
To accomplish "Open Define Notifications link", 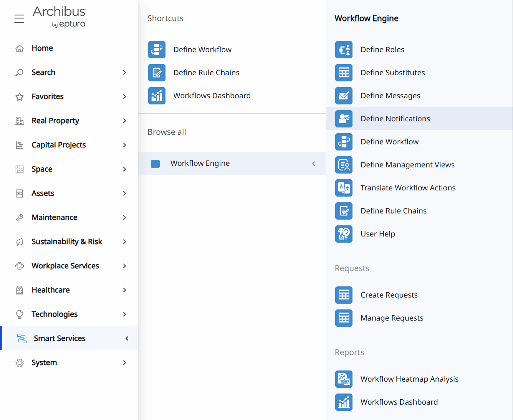I will [x=395, y=119].
